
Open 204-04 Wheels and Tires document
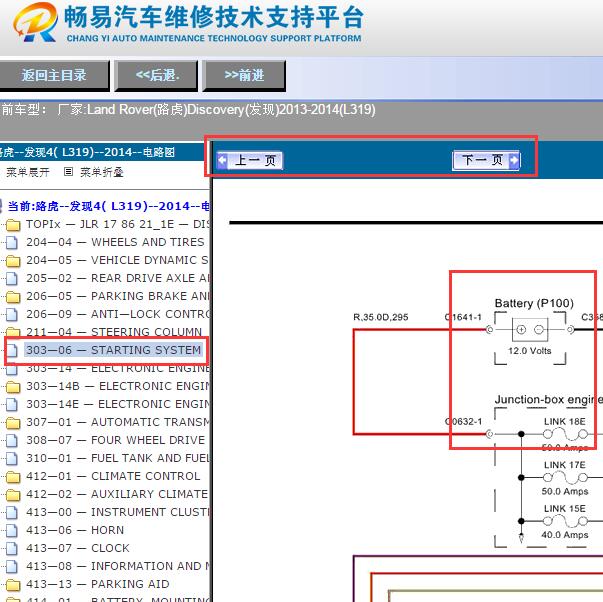(x=115, y=242)
